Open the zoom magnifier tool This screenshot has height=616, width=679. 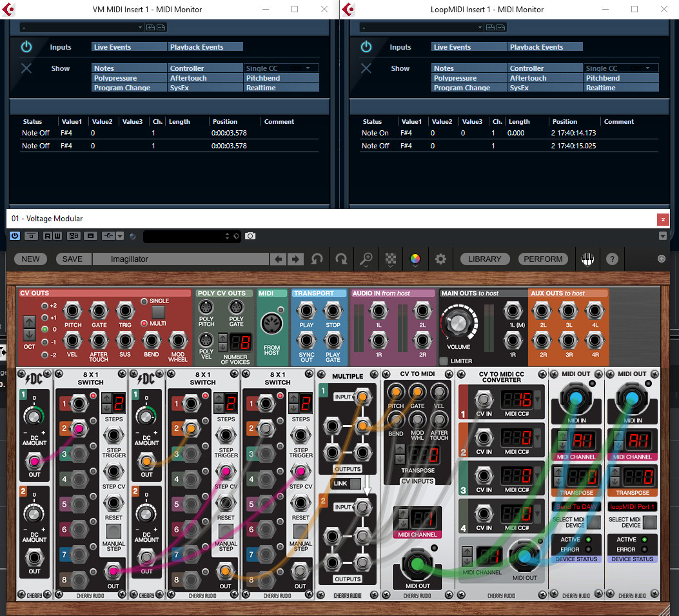point(366,259)
